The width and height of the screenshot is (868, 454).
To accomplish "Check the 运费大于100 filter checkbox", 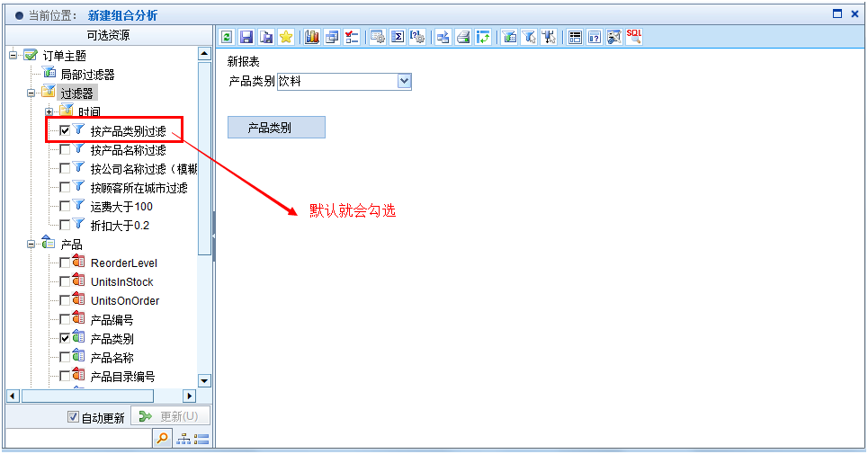I will [65, 206].
